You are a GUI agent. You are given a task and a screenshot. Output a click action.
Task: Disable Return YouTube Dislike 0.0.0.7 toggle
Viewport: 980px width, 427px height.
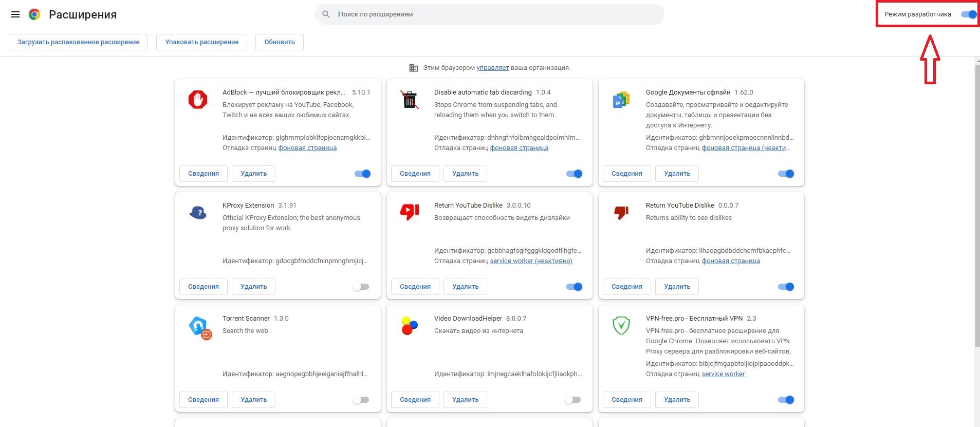coord(786,287)
